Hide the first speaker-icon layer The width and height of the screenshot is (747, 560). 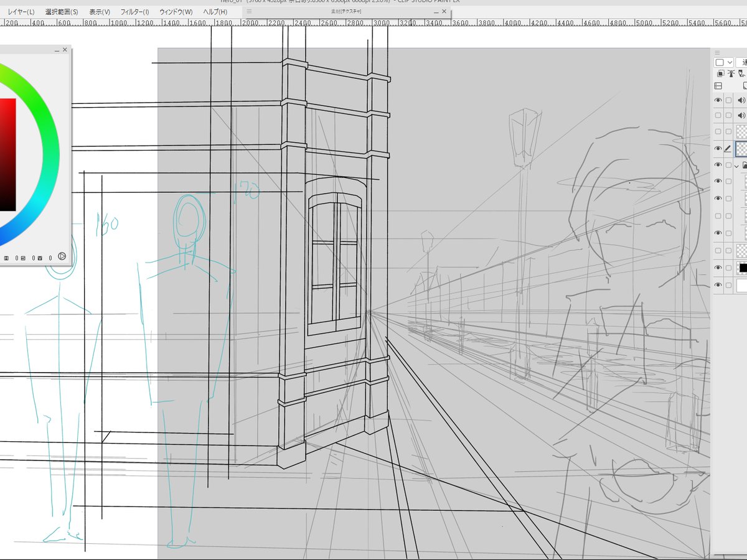(718, 100)
